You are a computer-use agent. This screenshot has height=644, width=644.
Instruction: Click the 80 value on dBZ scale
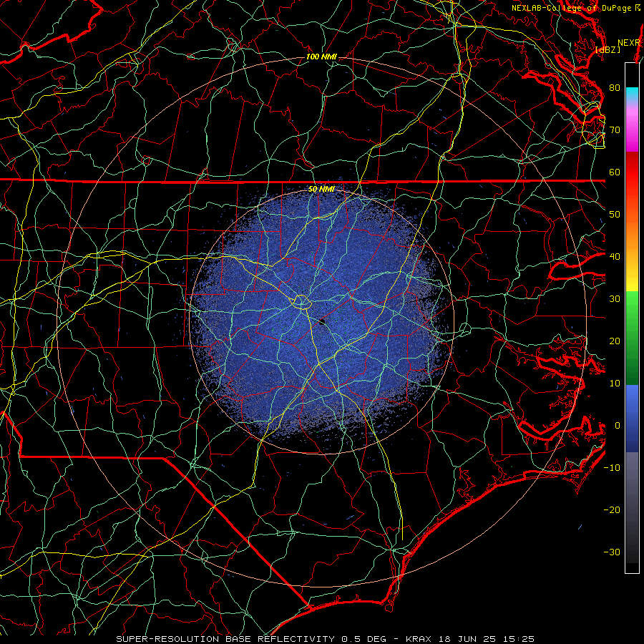coord(615,87)
